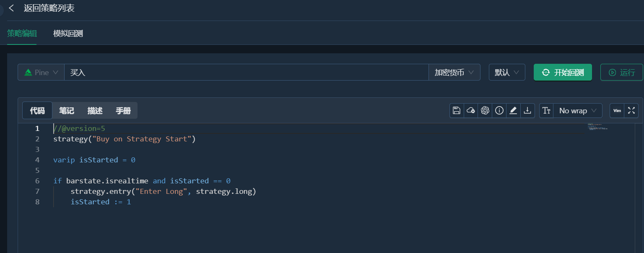This screenshot has width=644, height=253.
Task: Click the 运行 button
Action: [621, 72]
